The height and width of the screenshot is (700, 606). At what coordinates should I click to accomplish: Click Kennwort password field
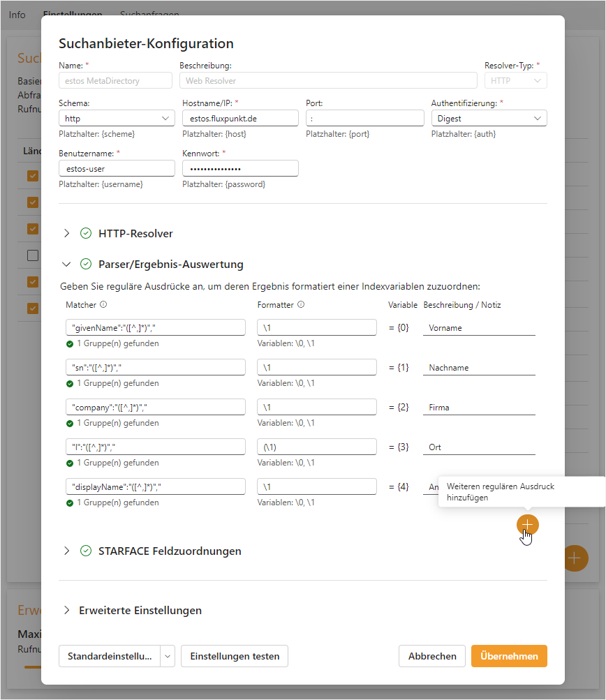pos(240,169)
